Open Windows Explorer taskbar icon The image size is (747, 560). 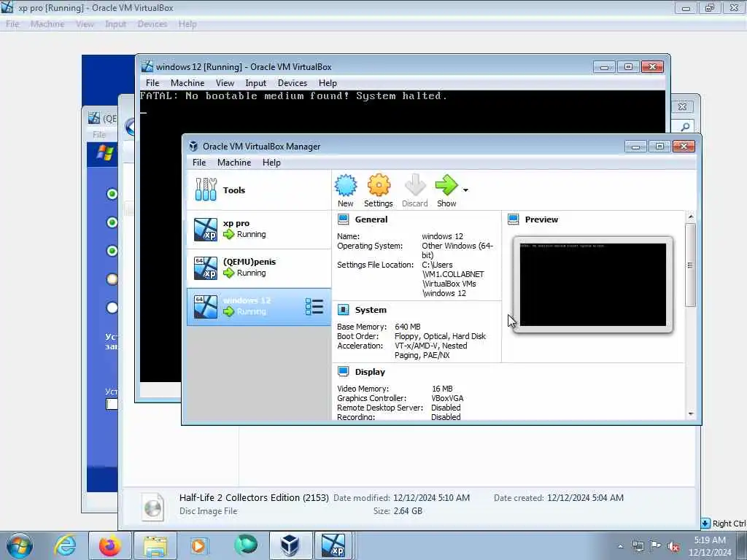(155, 546)
